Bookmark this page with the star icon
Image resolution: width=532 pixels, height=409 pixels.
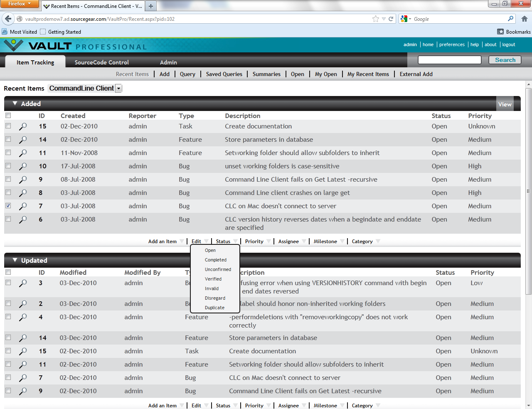(x=376, y=19)
